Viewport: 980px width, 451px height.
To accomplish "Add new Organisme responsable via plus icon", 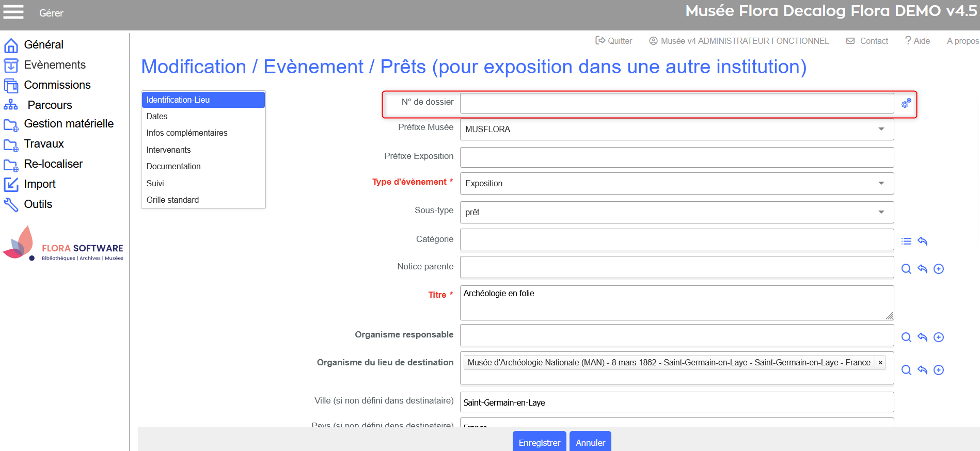I will (939, 337).
